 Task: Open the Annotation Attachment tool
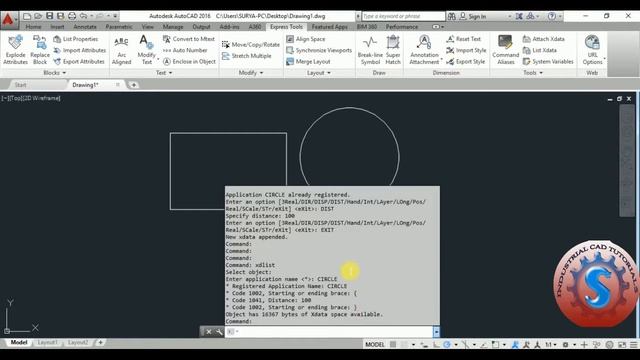424,50
